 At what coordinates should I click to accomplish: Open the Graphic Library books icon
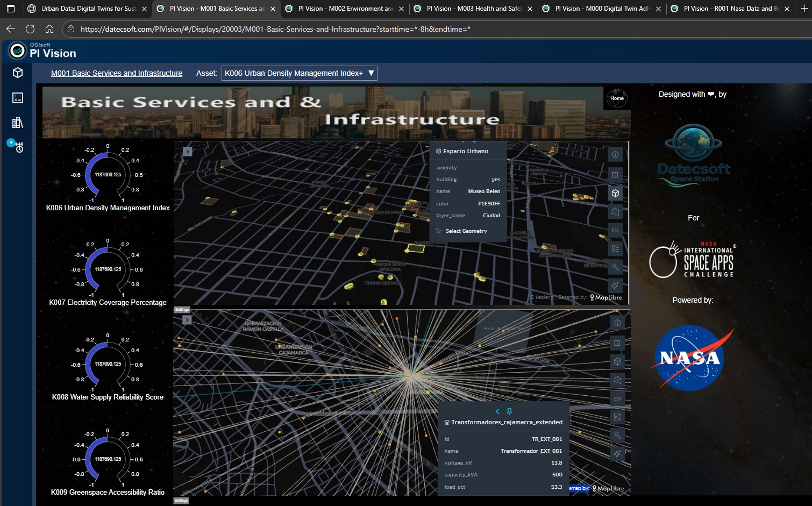coord(18,123)
